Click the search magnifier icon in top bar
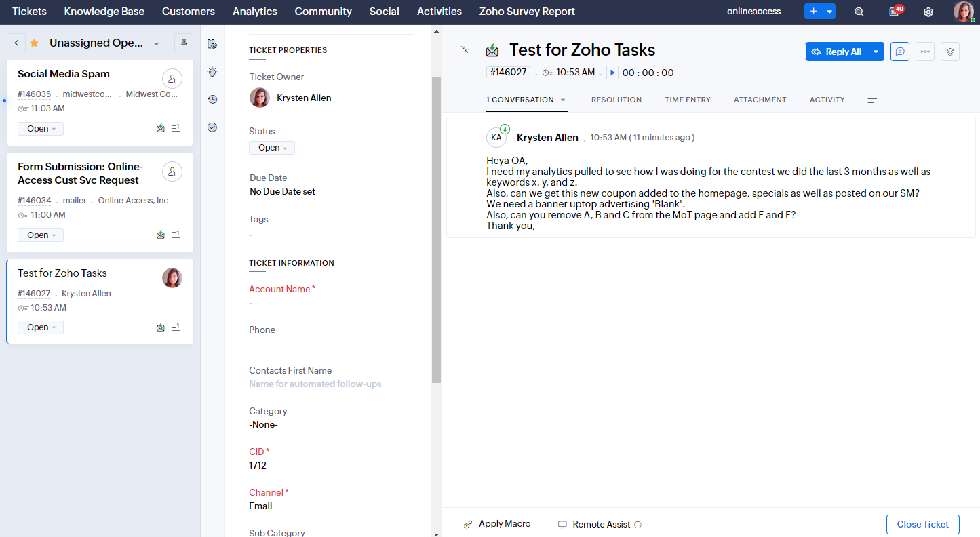Image resolution: width=980 pixels, height=537 pixels. [859, 12]
